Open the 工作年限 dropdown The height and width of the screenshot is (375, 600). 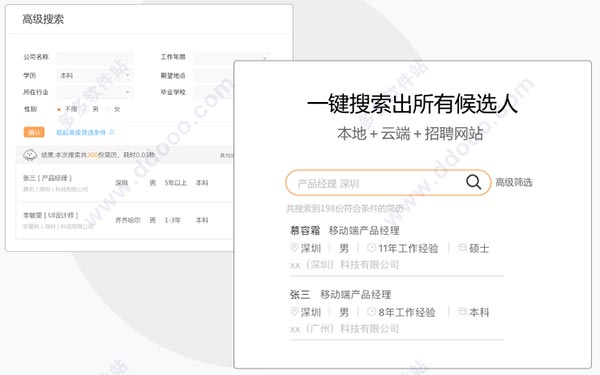pyautogui.click(x=232, y=57)
